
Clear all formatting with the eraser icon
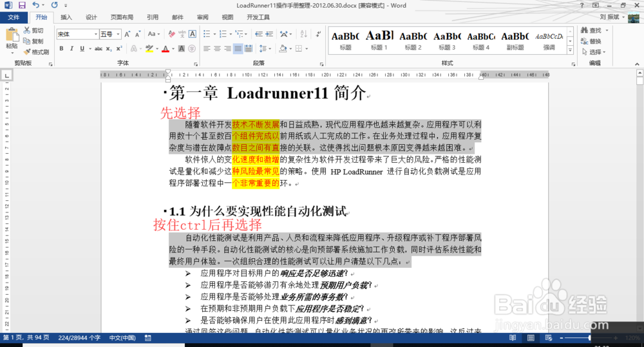tap(172, 34)
